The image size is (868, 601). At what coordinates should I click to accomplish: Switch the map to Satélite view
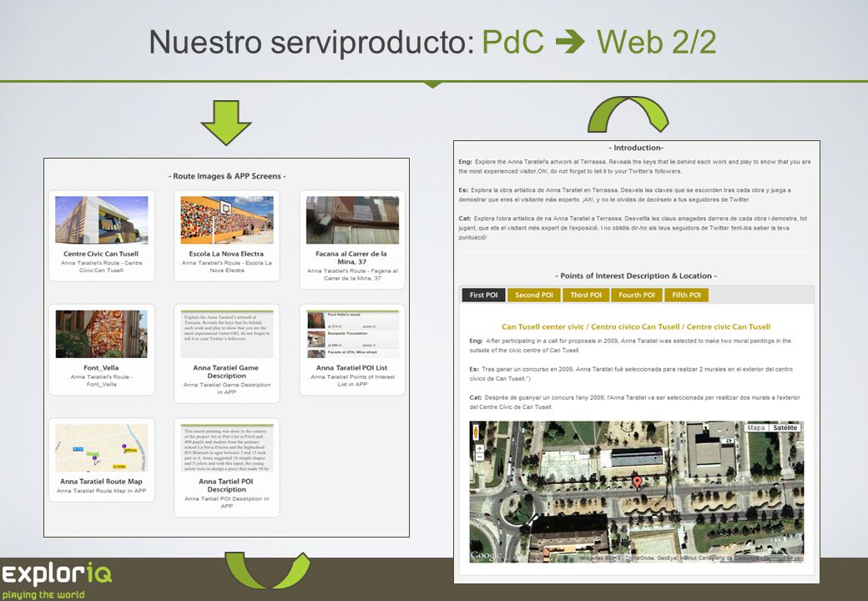point(785,427)
